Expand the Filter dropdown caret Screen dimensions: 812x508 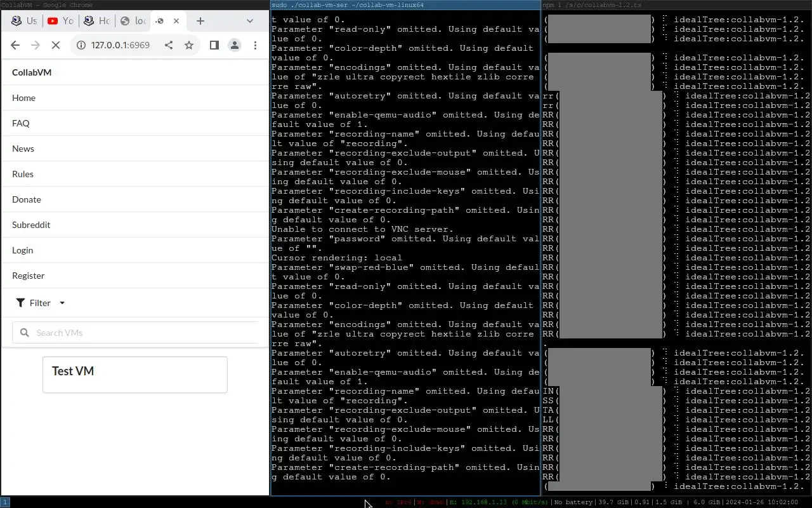pos(62,303)
